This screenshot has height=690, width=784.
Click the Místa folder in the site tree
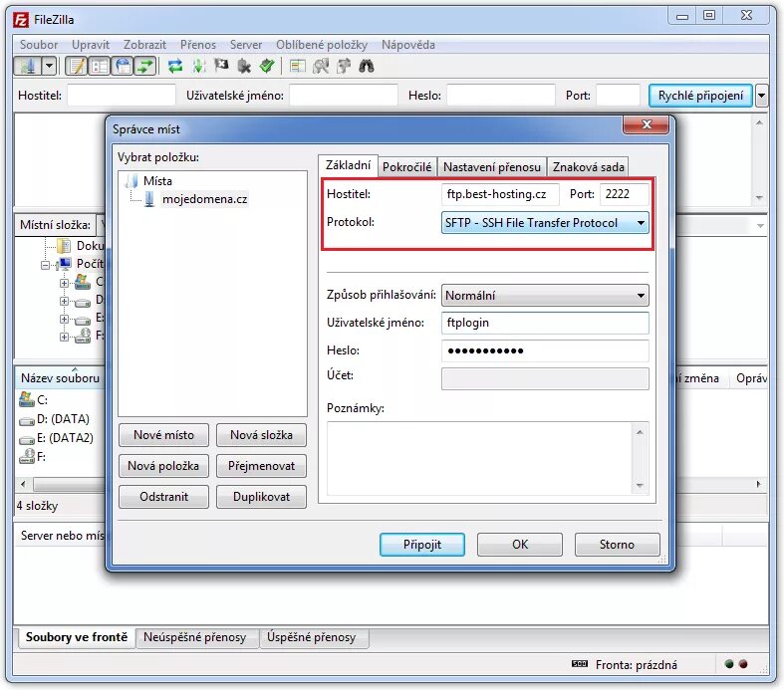point(157,181)
